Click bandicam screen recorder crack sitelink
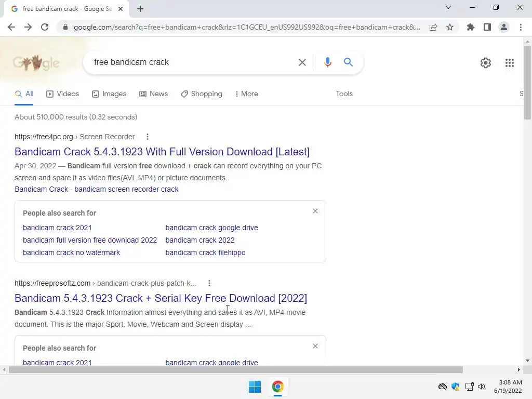The image size is (532, 399). tap(126, 189)
